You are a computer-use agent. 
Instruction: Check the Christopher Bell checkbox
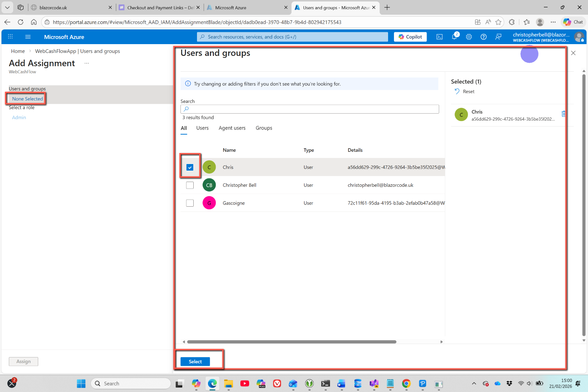pyautogui.click(x=190, y=185)
